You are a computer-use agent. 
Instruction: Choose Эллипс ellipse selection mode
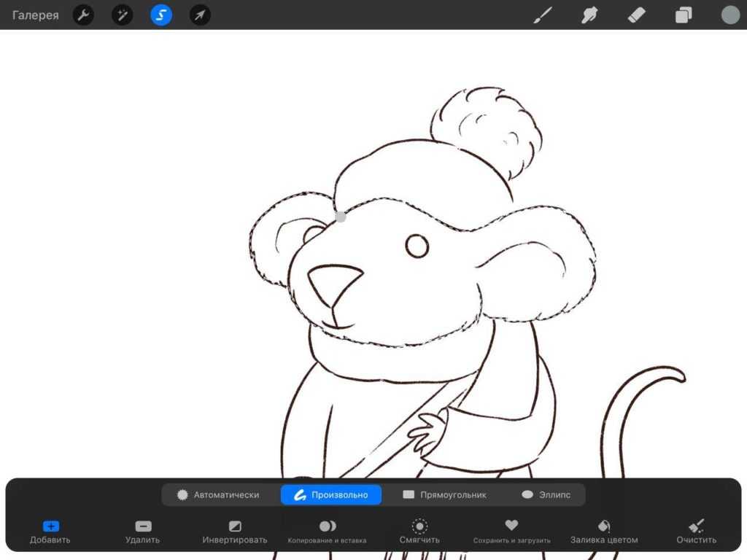pos(546,494)
